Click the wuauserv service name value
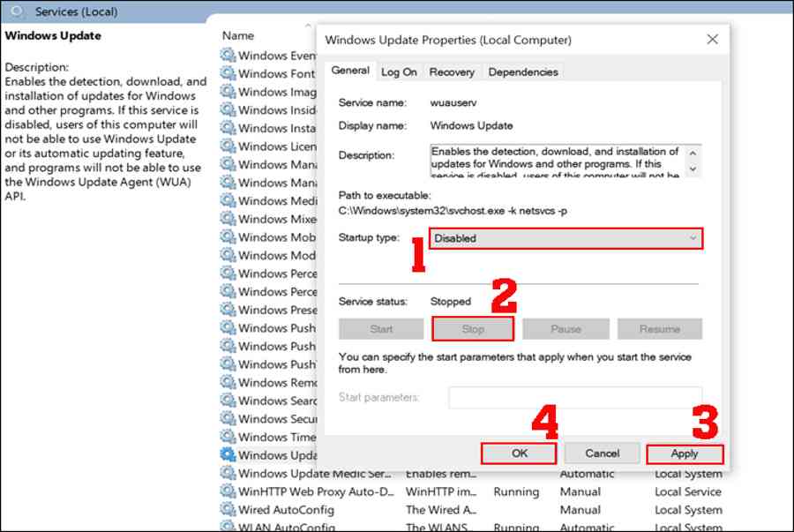 tap(453, 102)
